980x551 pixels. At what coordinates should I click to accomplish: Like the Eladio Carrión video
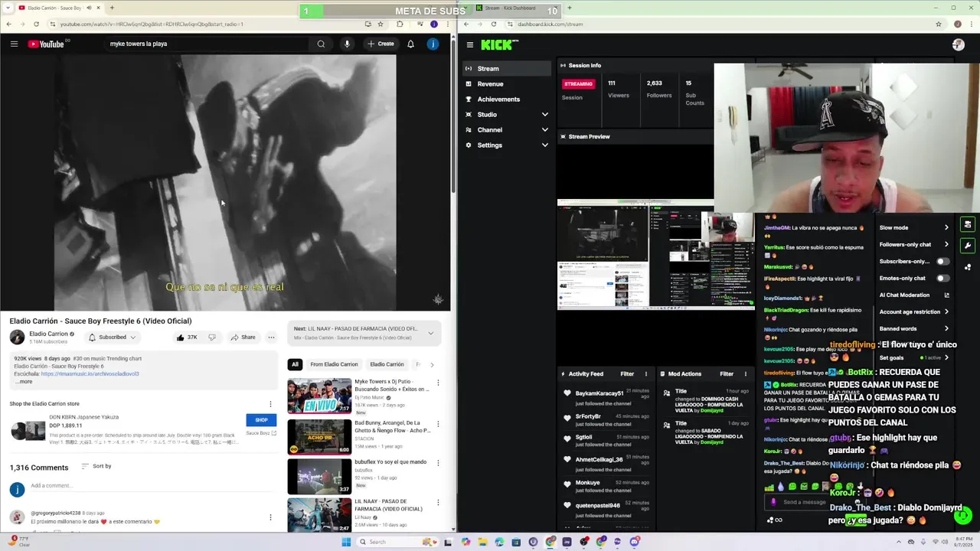[x=186, y=337]
